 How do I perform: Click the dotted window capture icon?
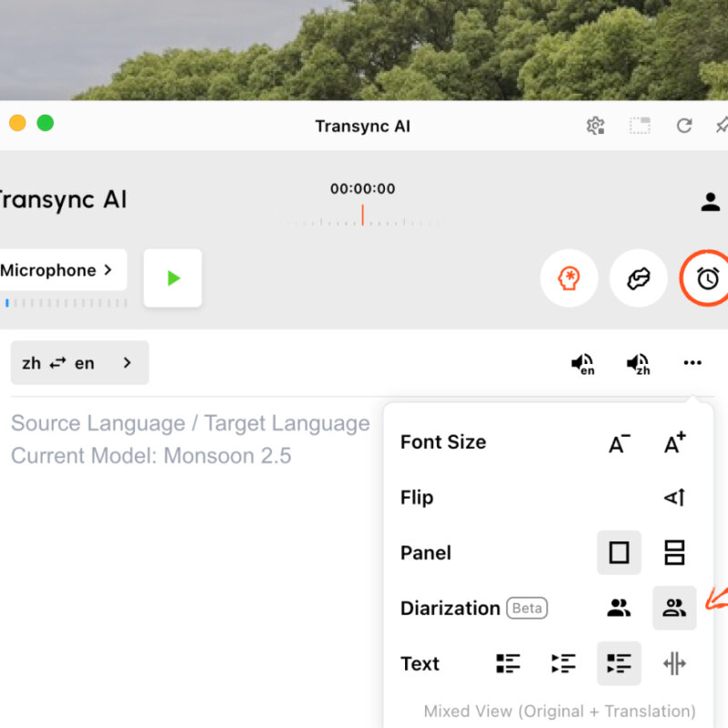pos(640,126)
